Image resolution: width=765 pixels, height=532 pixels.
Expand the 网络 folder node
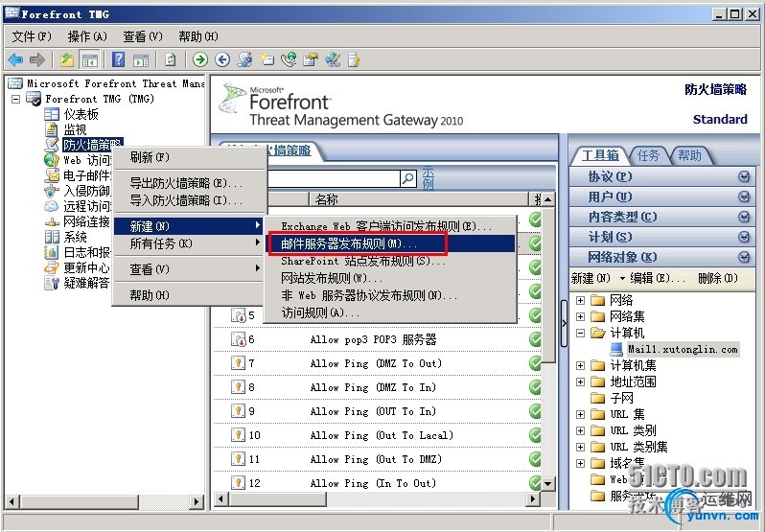coord(580,300)
